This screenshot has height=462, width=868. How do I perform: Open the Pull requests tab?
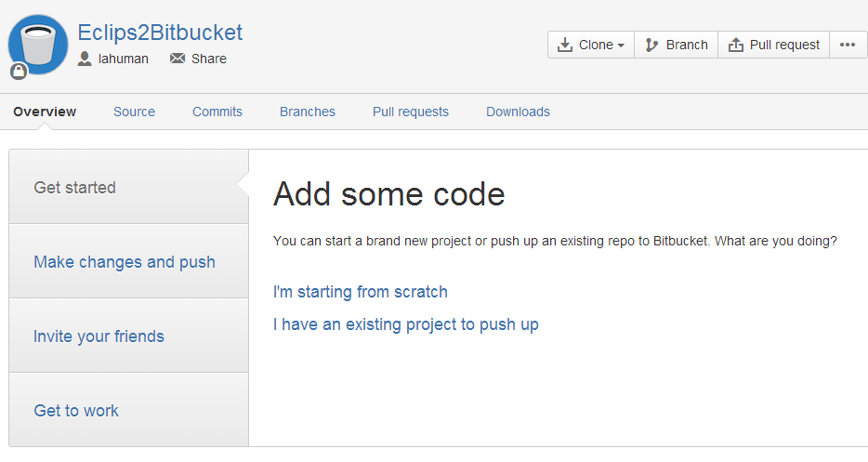click(411, 112)
